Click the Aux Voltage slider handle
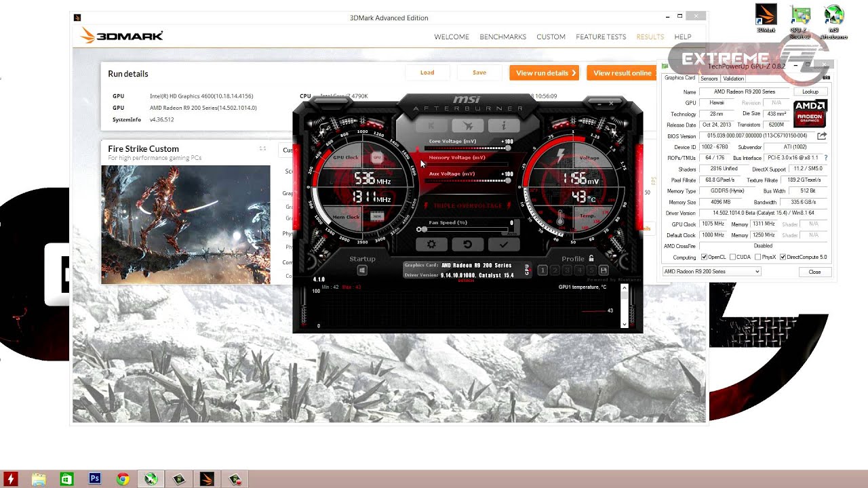 pos(508,180)
